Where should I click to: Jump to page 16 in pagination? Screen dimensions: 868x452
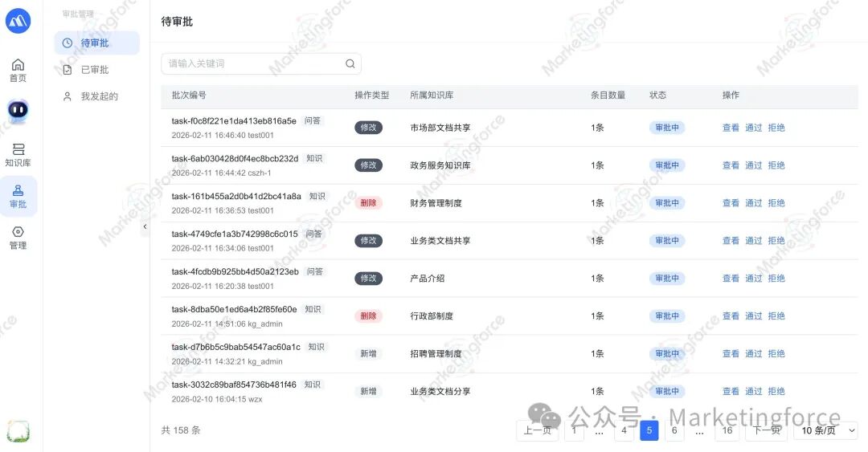coord(727,431)
